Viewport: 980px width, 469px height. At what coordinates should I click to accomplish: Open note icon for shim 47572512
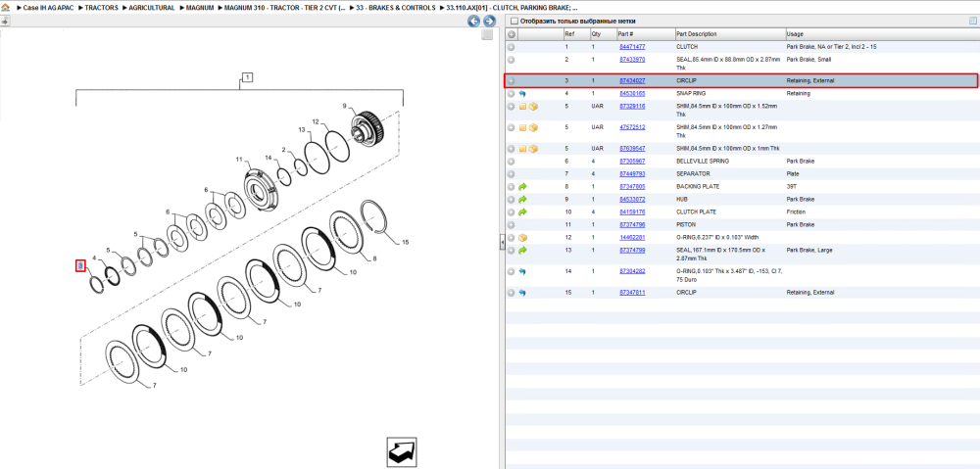click(x=522, y=127)
